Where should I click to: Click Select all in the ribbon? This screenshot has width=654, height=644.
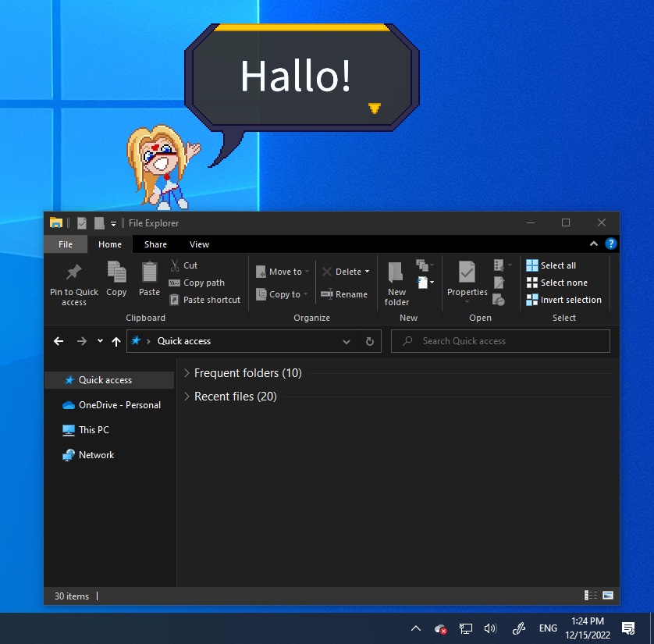[551, 265]
